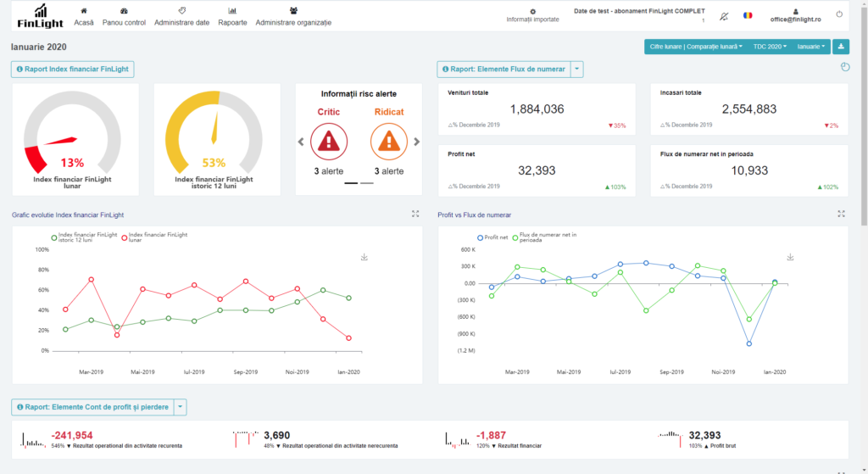The image size is (868, 474).
Task: Click the -241,954 operational result value
Action: [72, 436]
